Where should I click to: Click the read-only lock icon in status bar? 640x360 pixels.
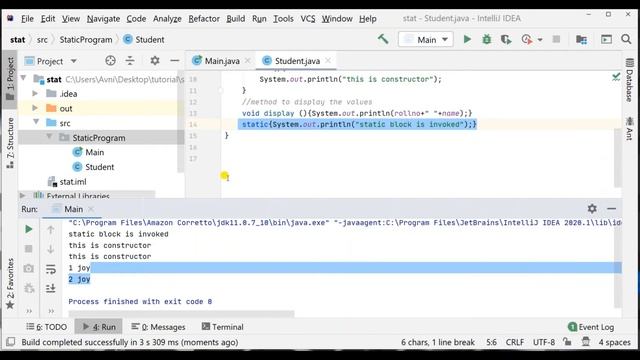point(567,342)
